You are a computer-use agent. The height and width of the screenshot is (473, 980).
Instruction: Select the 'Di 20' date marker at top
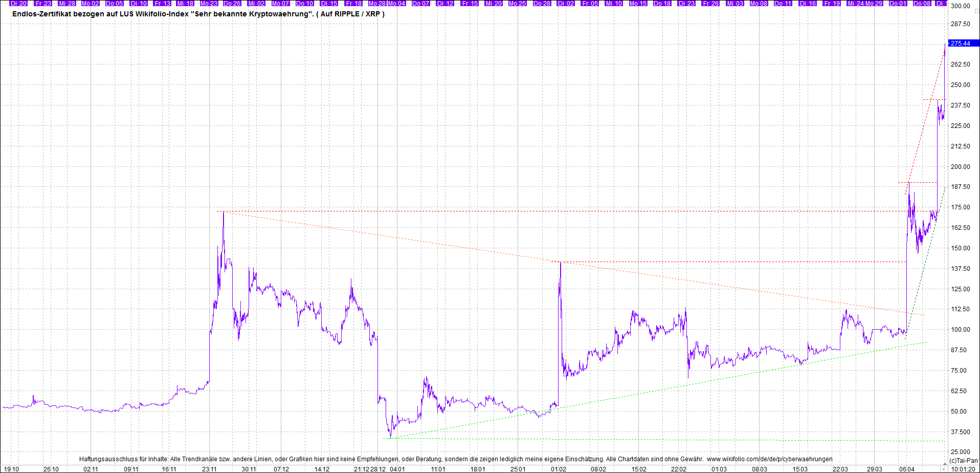click(x=18, y=4)
